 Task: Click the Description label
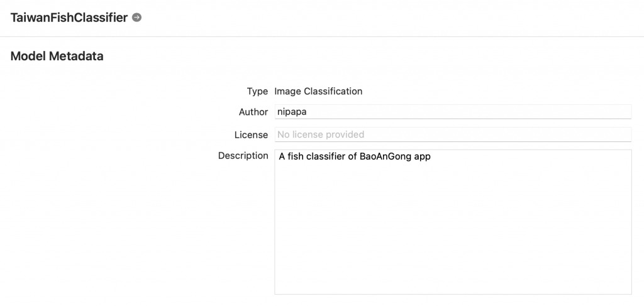(243, 156)
